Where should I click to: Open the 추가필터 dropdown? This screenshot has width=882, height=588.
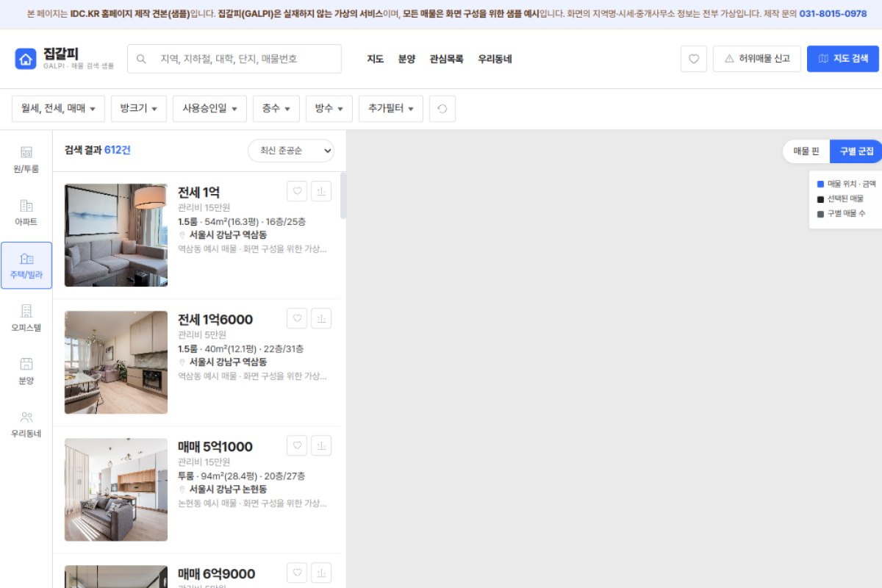(390, 109)
